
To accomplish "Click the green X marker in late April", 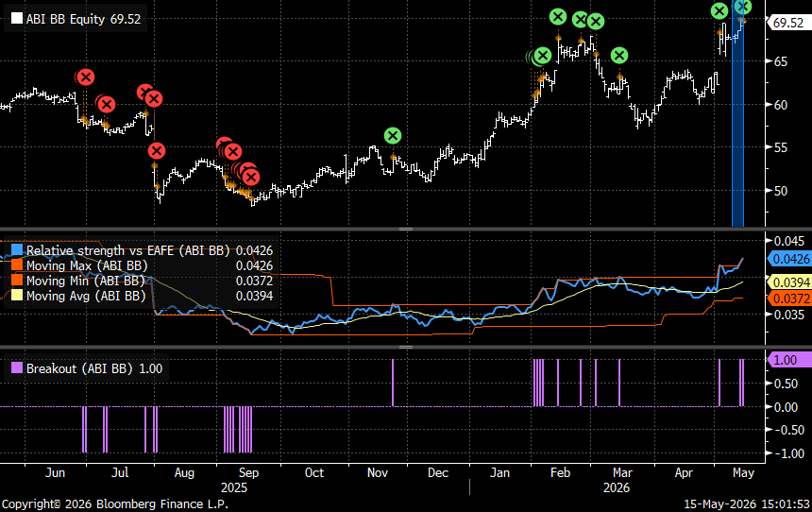I will [719, 11].
